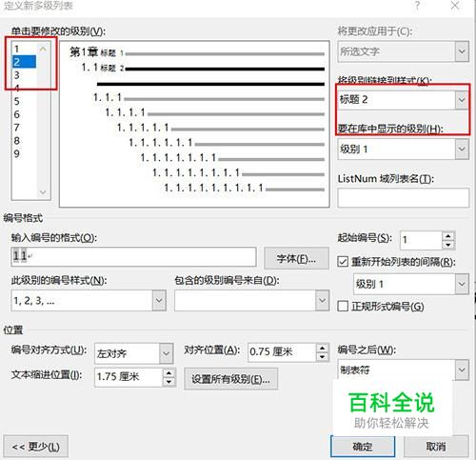Select level 6 in the level list
476x460 pixels.
24,114
